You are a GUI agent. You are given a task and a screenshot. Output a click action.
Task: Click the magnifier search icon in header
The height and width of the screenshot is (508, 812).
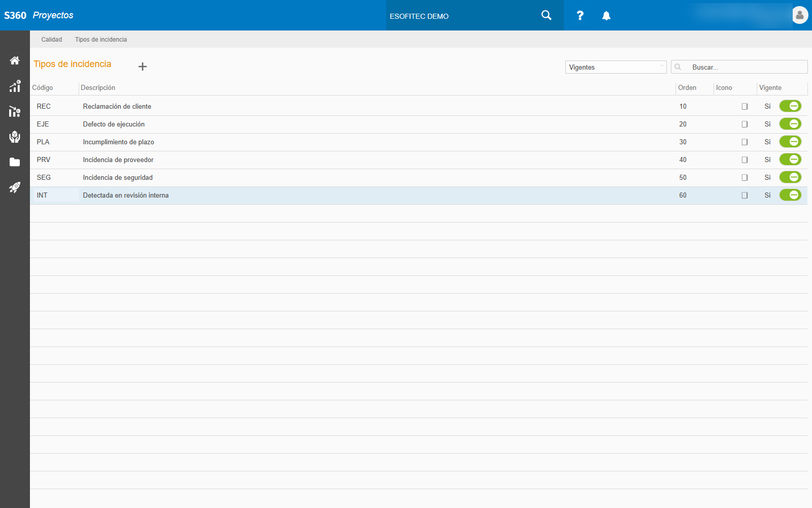click(546, 15)
